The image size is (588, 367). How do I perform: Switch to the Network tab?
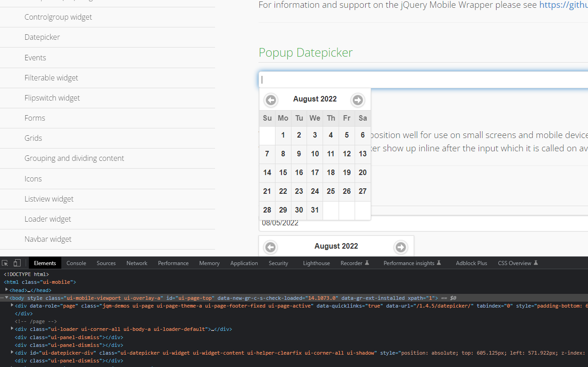(137, 263)
